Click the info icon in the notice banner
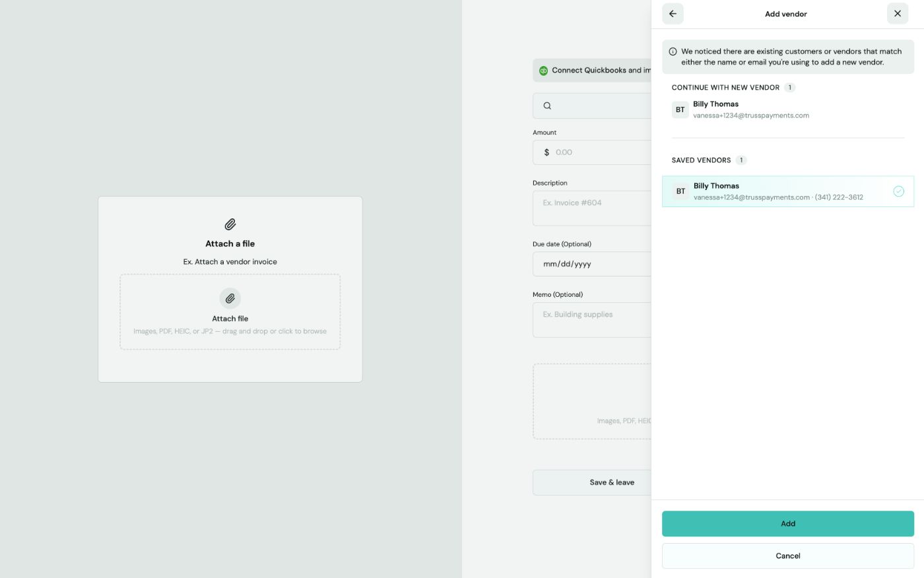Screen dimensions: 924x578 point(673,51)
